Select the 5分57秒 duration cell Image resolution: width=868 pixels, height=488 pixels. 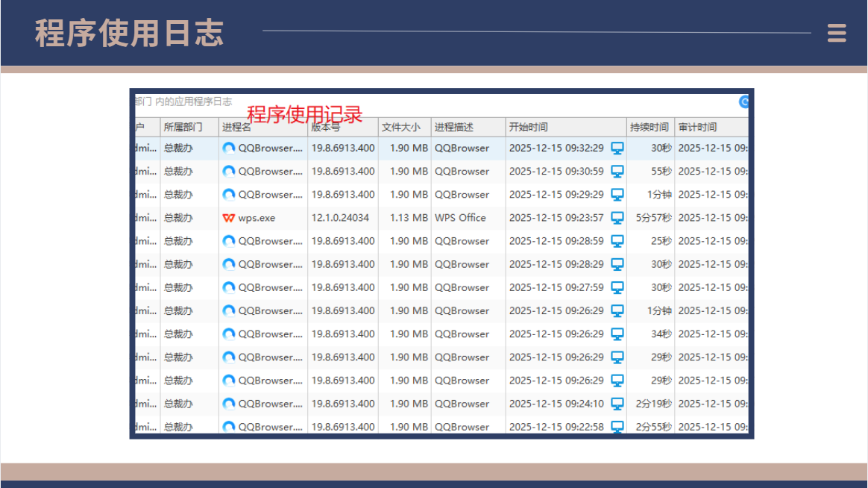coord(653,218)
